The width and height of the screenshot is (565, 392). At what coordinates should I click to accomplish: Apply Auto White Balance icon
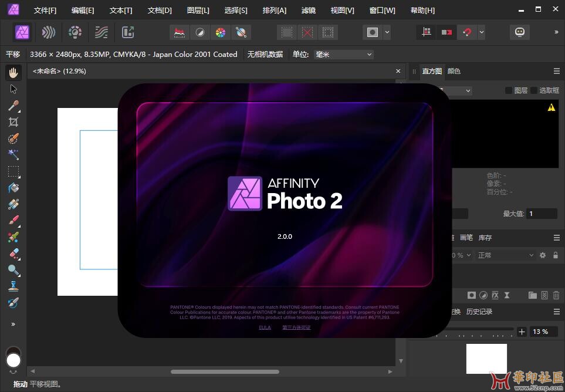pos(241,32)
